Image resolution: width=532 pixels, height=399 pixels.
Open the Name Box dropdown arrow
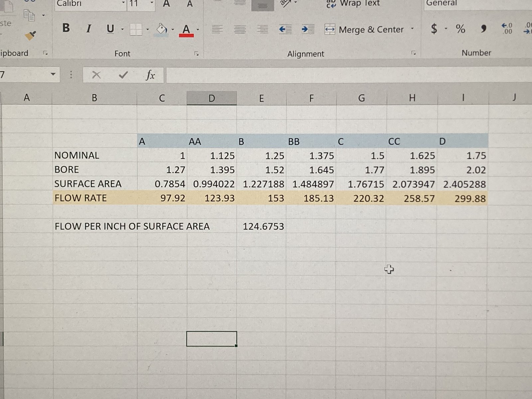pos(53,74)
